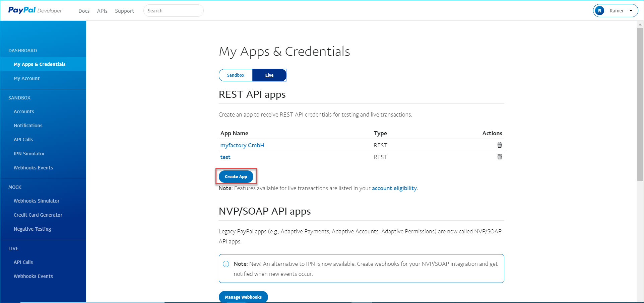Screen dimensions: 644x303
Task: Open Credit Card Generator in sidebar
Action: 38,215
